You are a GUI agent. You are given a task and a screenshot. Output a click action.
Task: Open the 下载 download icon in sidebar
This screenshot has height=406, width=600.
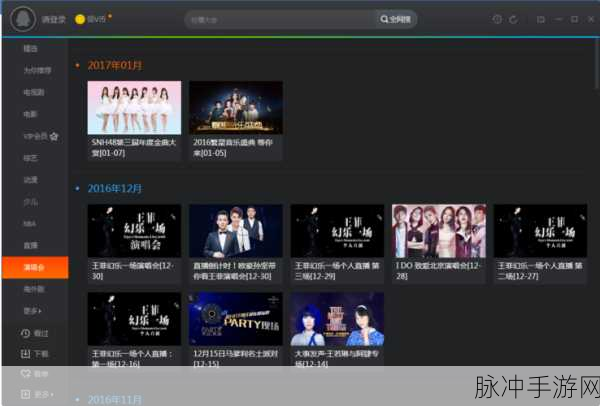[x=25, y=354]
